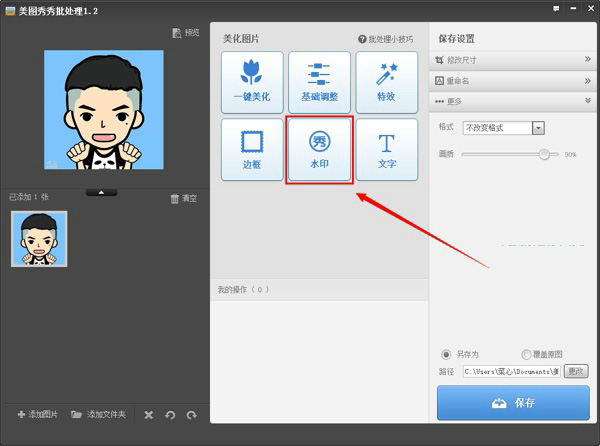Click the 更改 change path button

pyautogui.click(x=576, y=371)
